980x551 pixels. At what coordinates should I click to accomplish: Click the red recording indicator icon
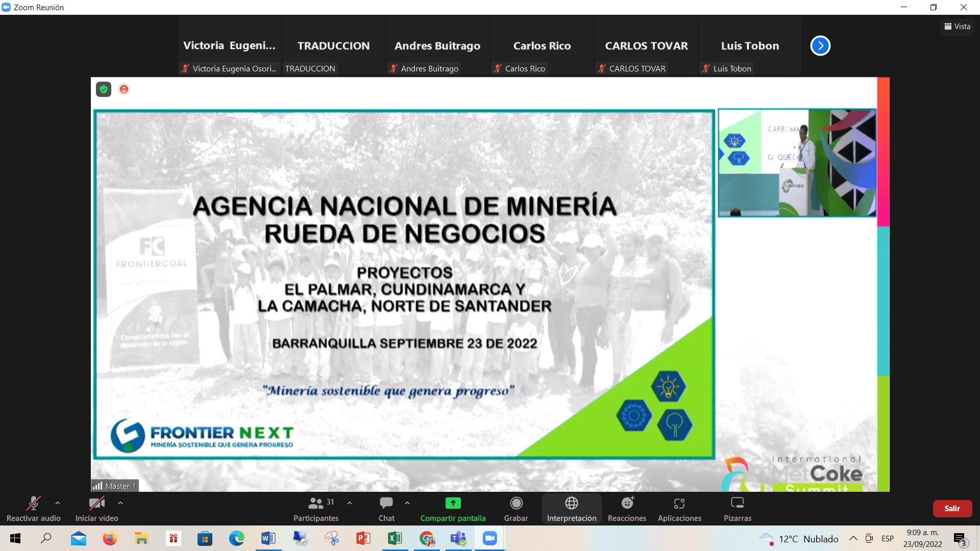124,90
